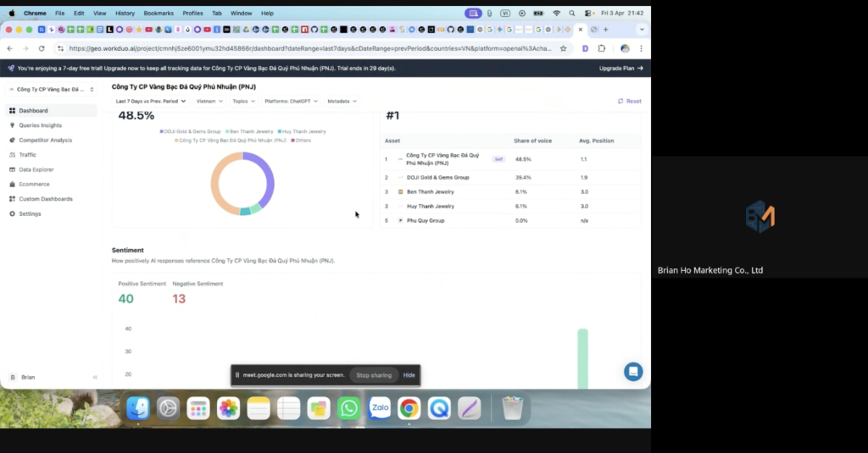Click the Upgrade Plan link in banner
Image resolution: width=868 pixels, height=453 pixels.
tap(620, 68)
